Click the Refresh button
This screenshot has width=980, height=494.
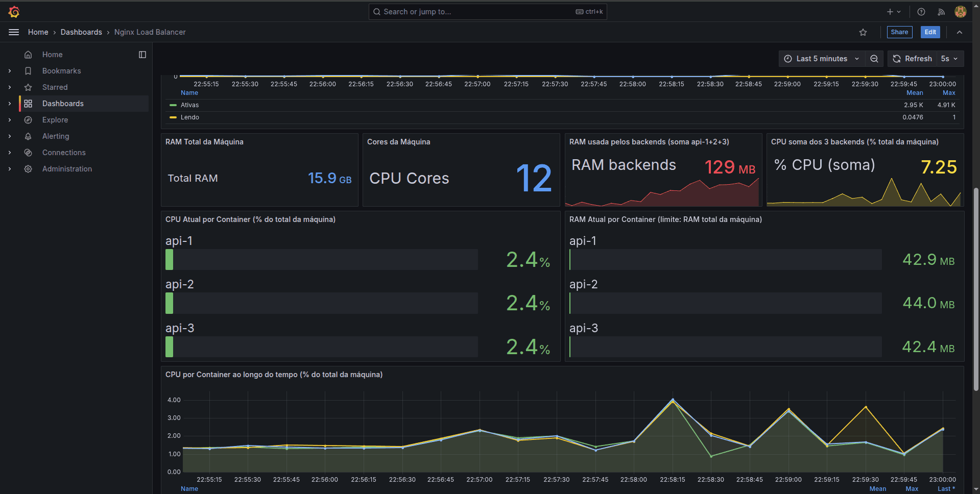coord(913,59)
